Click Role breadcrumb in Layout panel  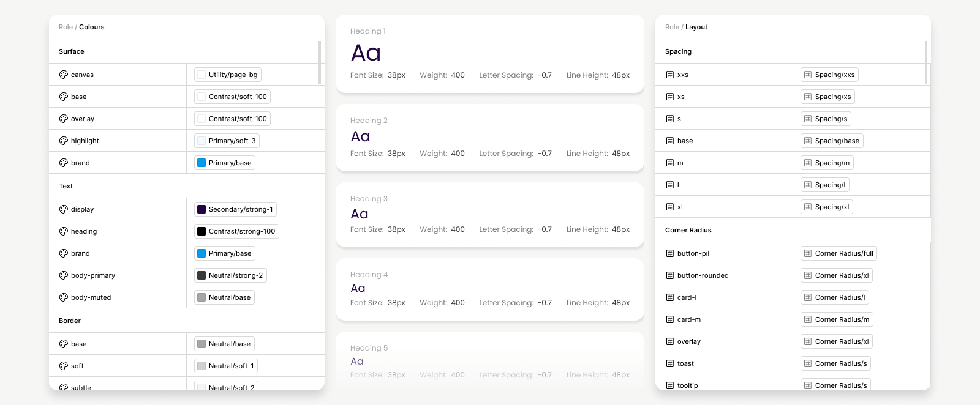pyautogui.click(x=672, y=27)
